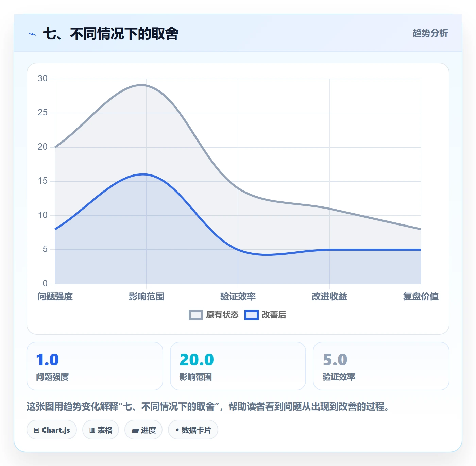Open the 1.0 问题强度 data card
476x466 pixels.
click(95, 366)
